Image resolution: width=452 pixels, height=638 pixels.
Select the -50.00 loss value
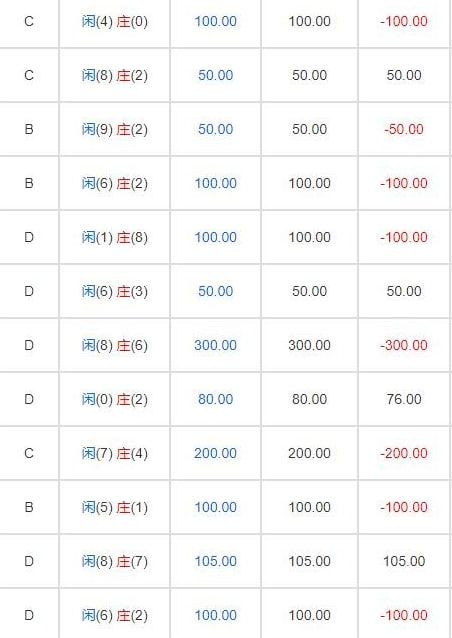[x=404, y=129]
